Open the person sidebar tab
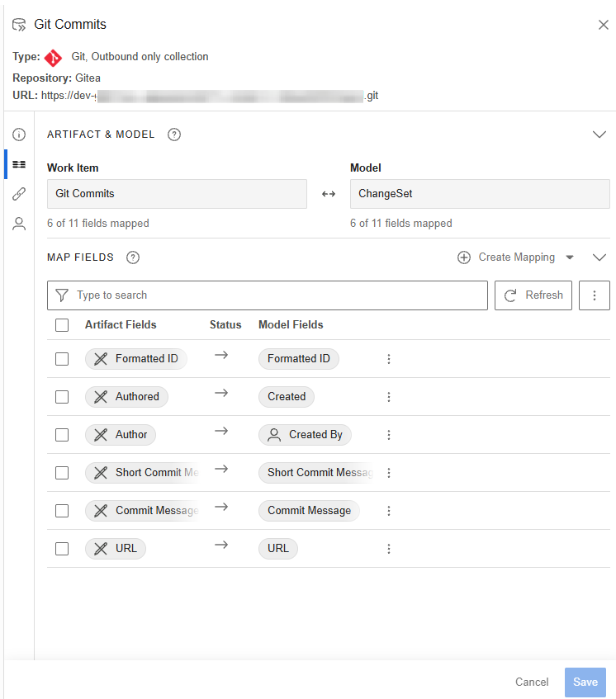Screen dimensions: 616x699 (x=19, y=224)
